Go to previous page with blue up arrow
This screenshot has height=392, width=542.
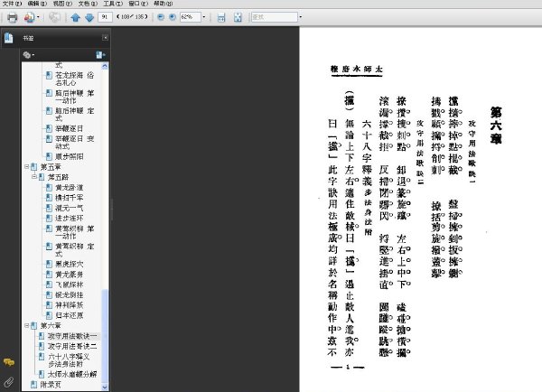coord(75,17)
